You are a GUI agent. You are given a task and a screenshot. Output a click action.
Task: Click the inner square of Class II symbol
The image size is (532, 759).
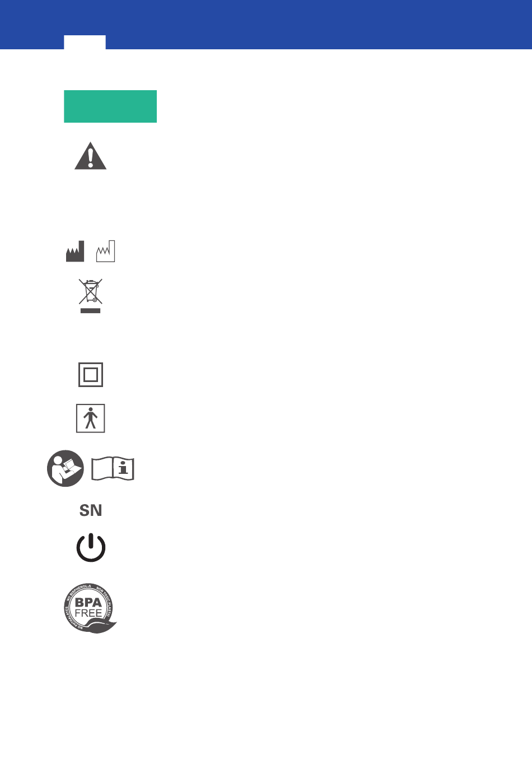coord(90,375)
